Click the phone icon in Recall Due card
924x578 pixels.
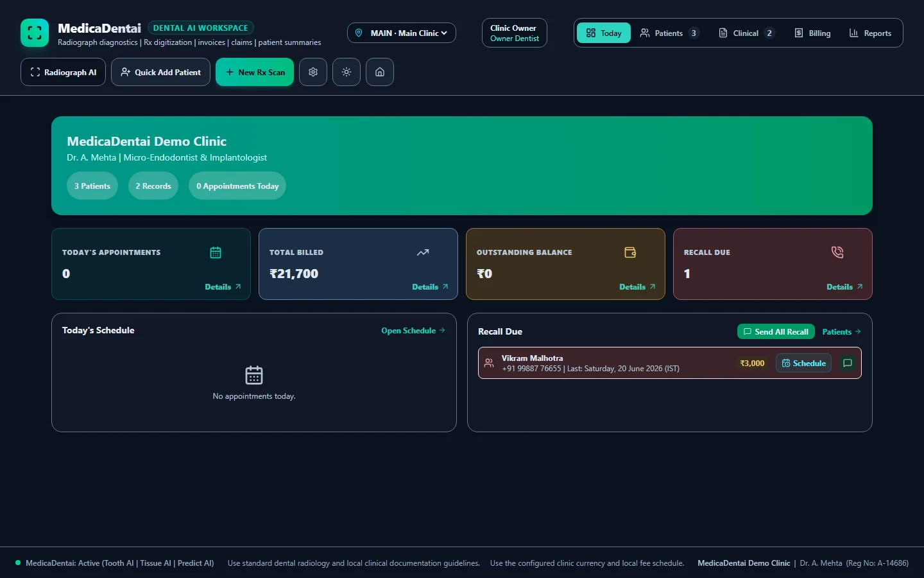point(837,252)
